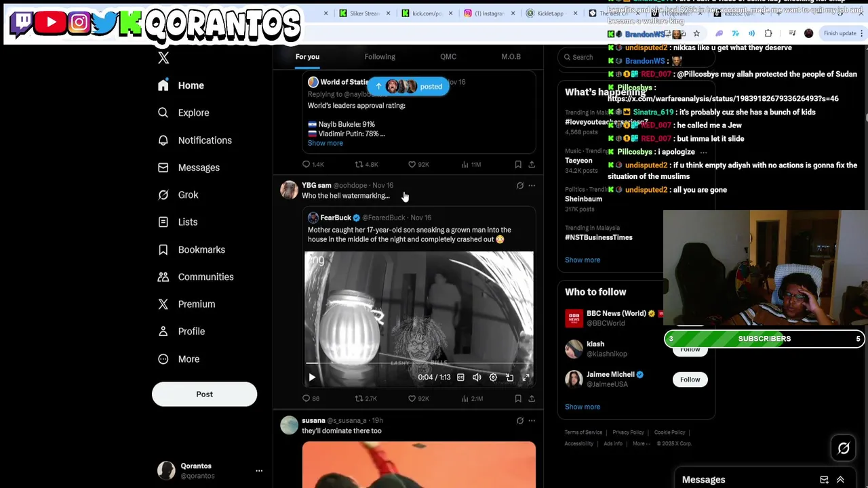Open the susana post image

(418, 465)
